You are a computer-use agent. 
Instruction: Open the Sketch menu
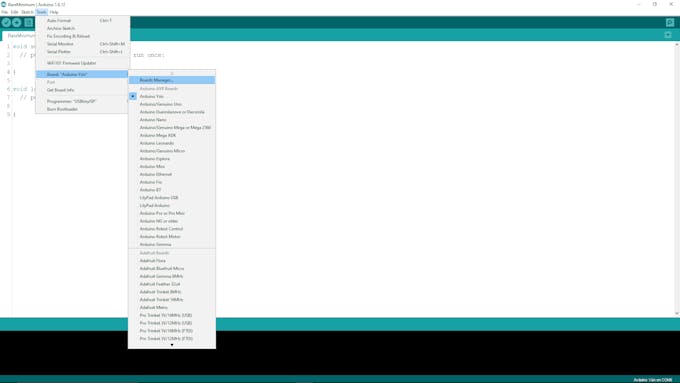27,12
